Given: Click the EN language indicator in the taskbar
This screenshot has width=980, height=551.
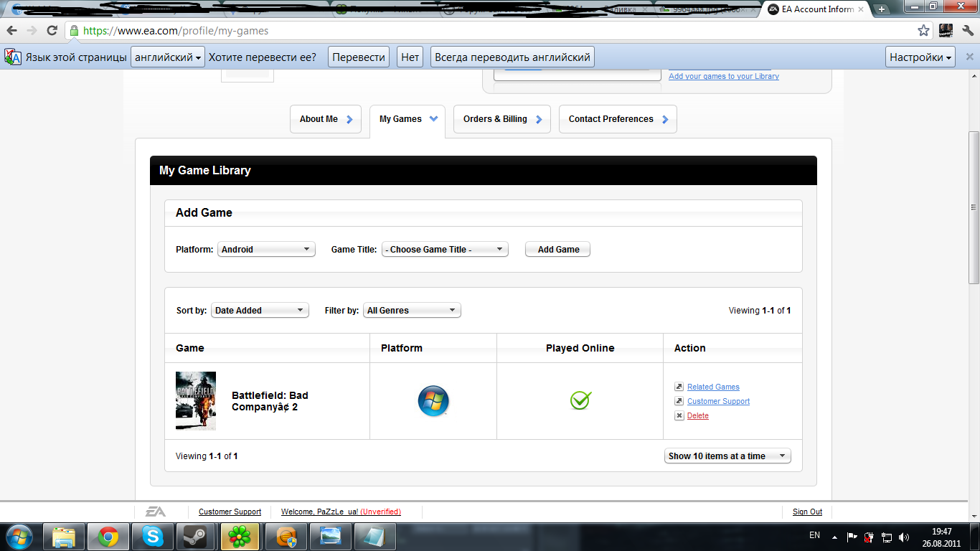Looking at the screenshot, I should [814, 535].
